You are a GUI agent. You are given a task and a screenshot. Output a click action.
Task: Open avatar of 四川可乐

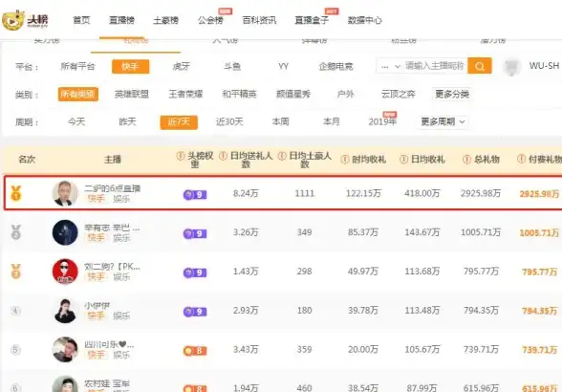point(65,350)
